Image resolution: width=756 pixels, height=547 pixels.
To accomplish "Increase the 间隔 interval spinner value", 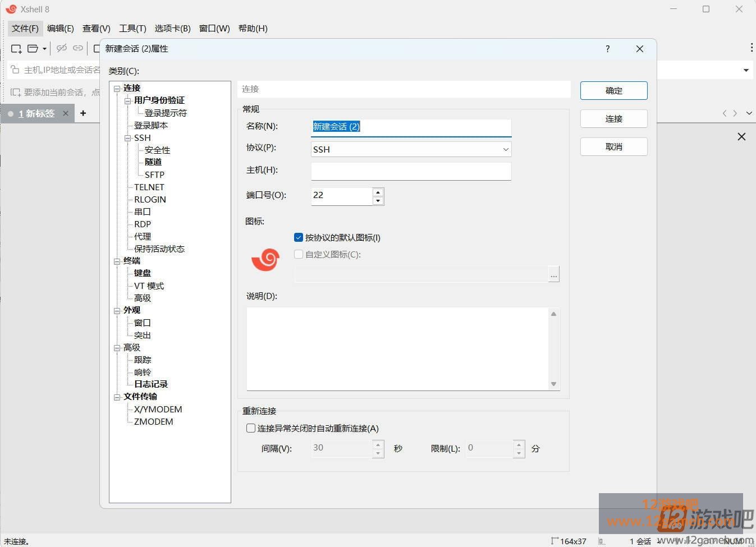I will [378, 444].
